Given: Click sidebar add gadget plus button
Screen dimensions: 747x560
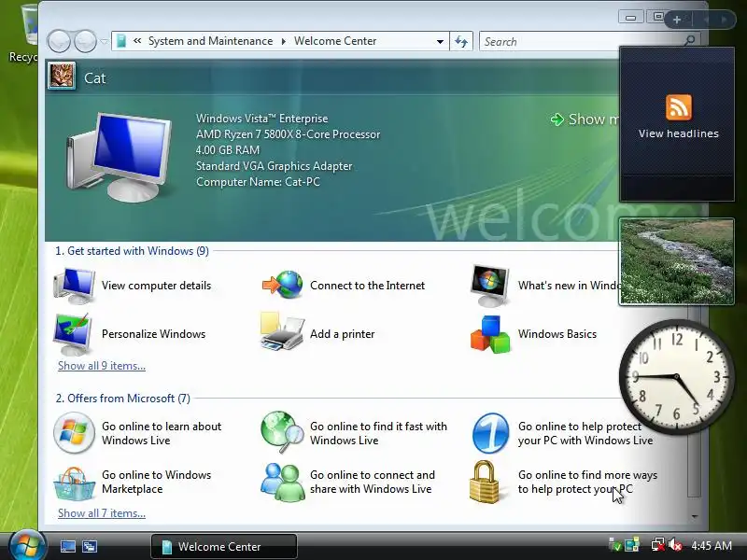Looking at the screenshot, I should coord(677,20).
